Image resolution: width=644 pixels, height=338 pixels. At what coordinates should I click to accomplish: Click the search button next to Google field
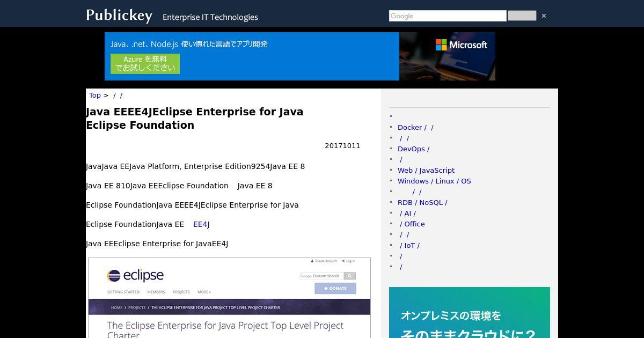pyautogui.click(x=522, y=16)
